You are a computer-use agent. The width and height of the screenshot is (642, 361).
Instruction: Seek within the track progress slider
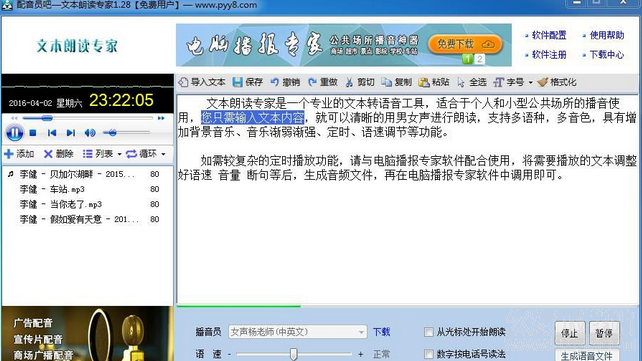coord(88,118)
